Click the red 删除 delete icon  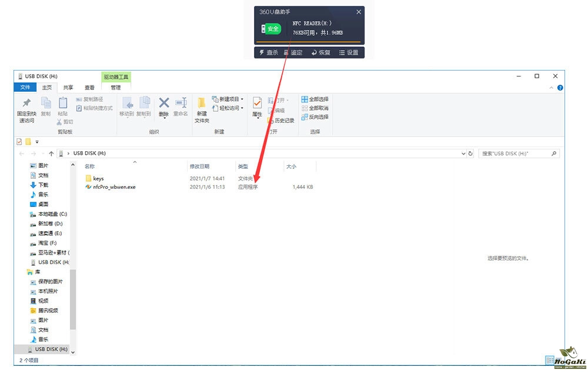coord(164,104)
